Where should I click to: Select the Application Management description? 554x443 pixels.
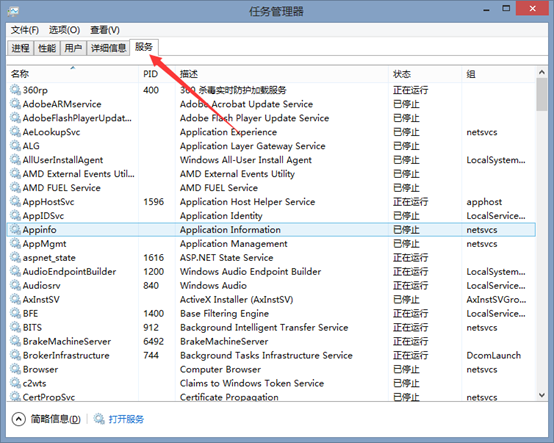point(234,243)
